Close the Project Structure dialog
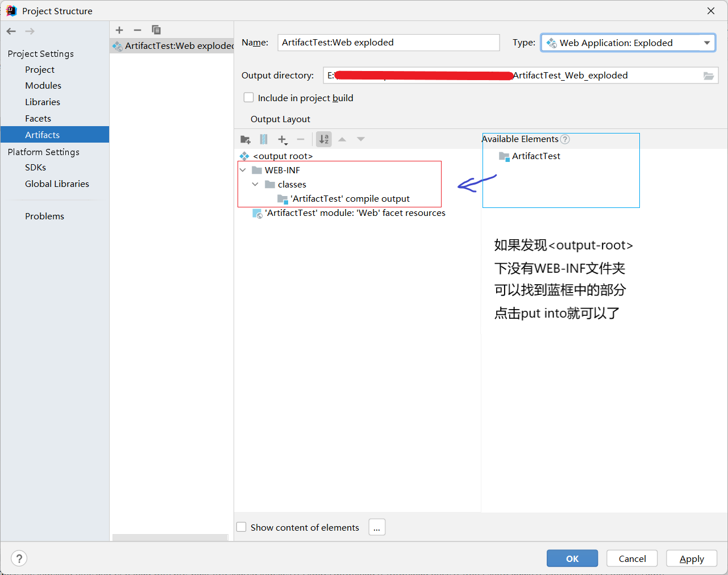The image size is (728, 575). coord(711,11)
